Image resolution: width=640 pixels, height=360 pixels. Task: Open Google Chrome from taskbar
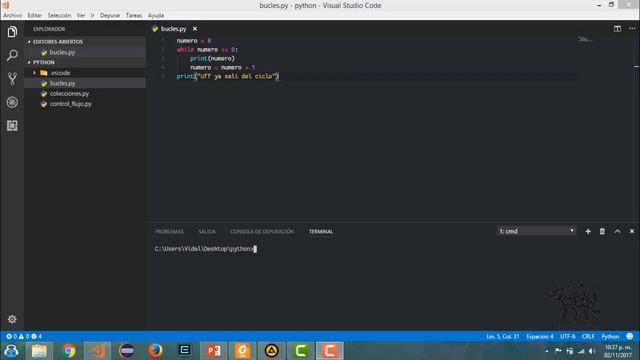[69, 351]
